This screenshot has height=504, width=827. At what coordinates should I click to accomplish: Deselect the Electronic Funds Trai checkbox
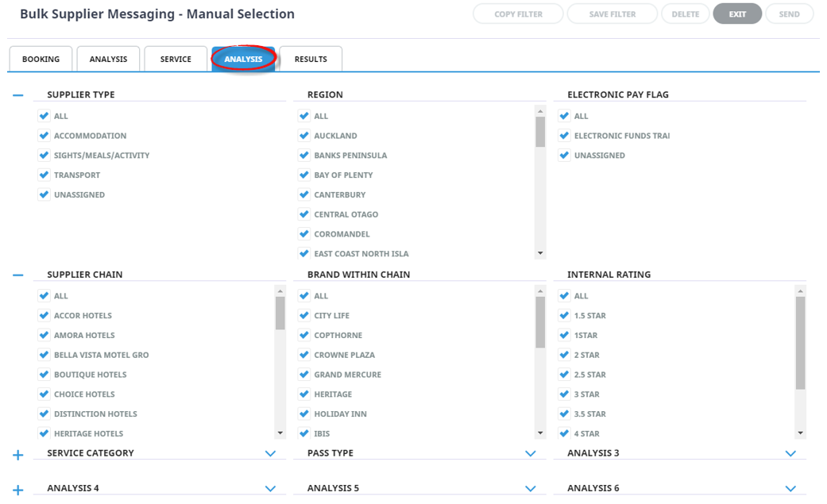pos(564,136)
